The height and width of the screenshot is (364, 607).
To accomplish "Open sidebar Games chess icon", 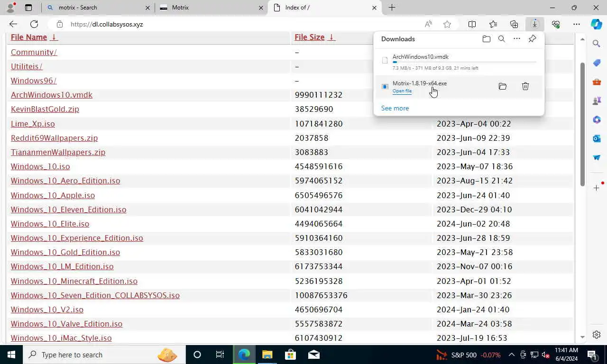I will point(597,100).
